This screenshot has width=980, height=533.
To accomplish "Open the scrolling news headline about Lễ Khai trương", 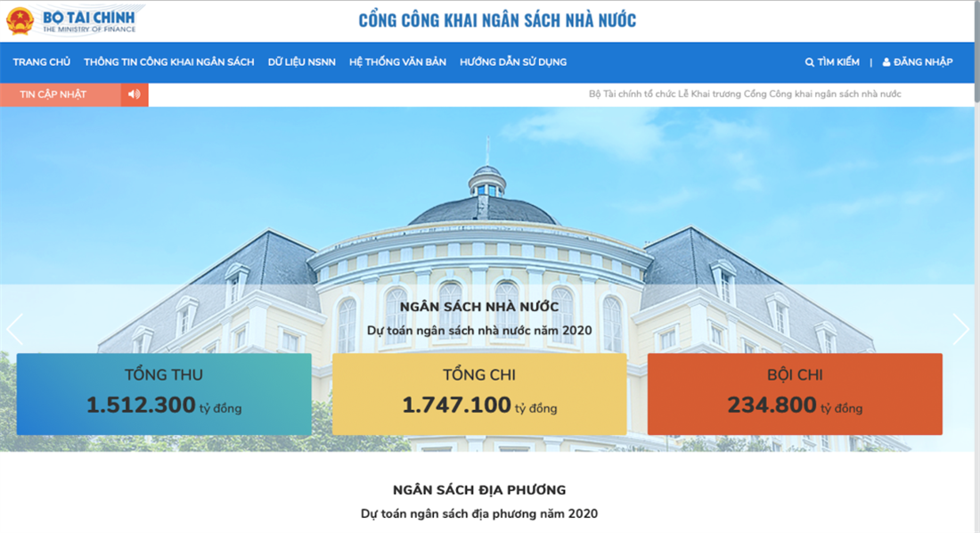I will coord(745,94).
